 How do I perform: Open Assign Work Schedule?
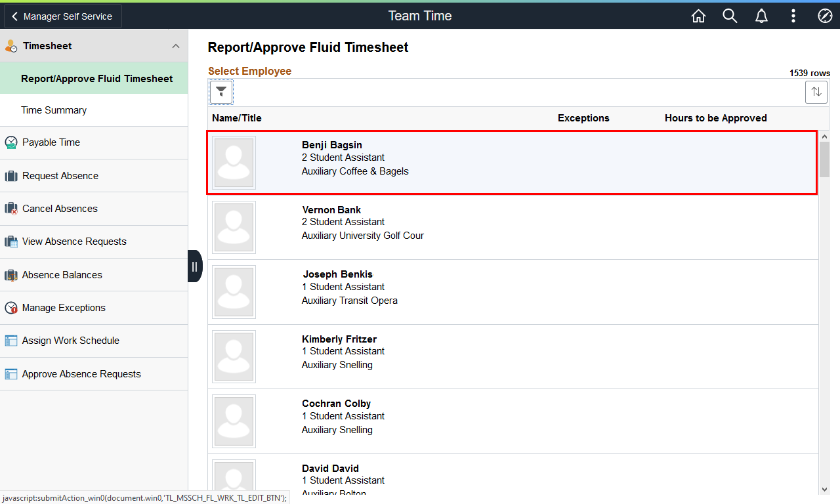(x=94, y=341)
